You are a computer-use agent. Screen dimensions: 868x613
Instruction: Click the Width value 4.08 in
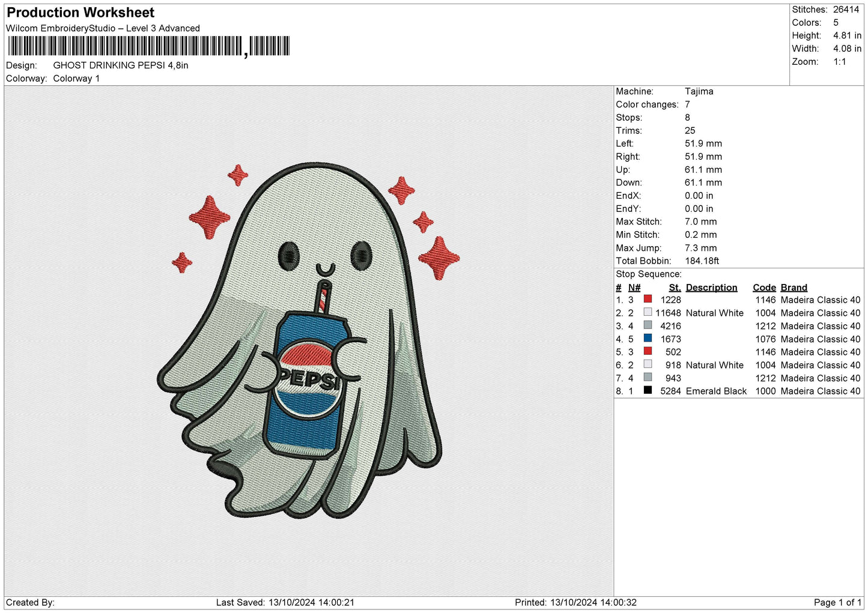tap(847, 49)
